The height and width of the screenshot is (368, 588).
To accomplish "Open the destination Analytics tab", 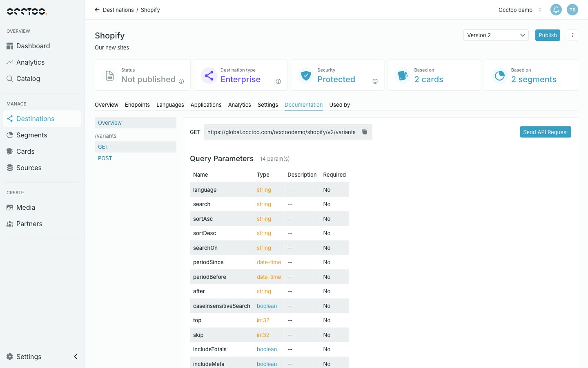I will (240, 105).
